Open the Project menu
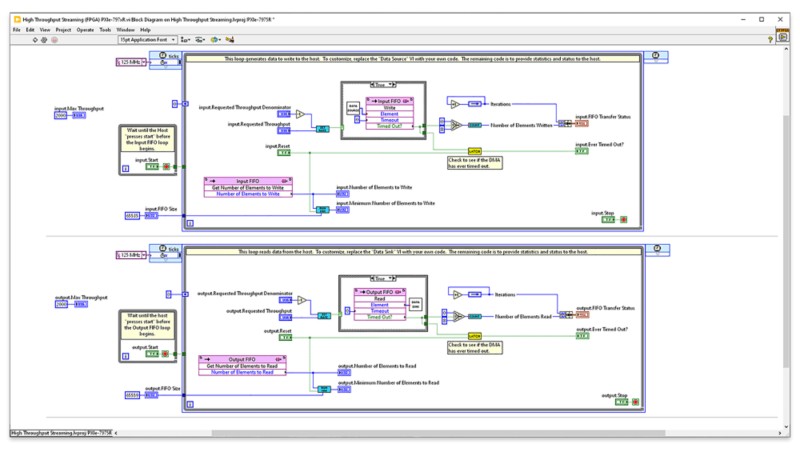Screen dimensions: 800x450 tap(63, 30)
